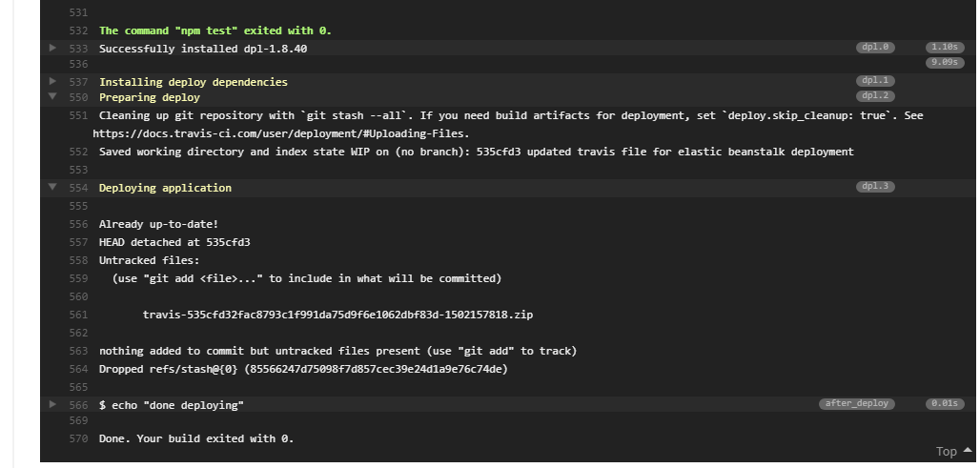Viewport: 980px width, 468px height.
Task: Click the after_deploy label badge
Action: click(857, 403)
